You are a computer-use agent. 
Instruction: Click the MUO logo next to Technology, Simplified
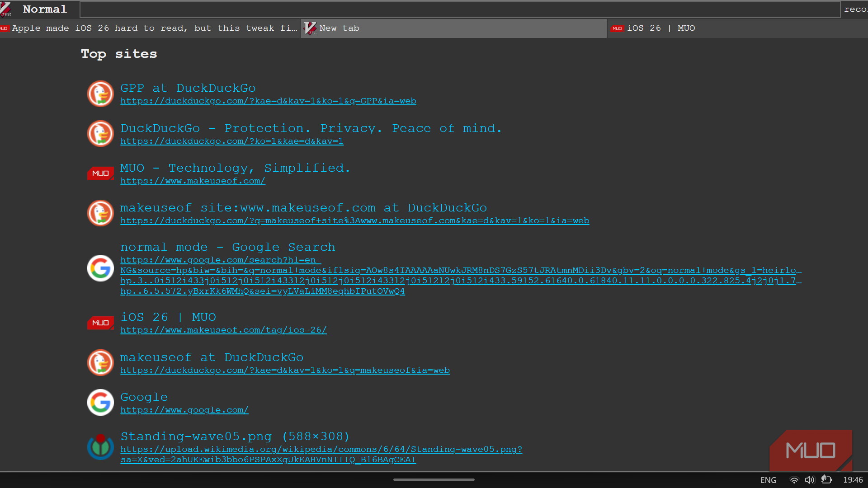100,173
